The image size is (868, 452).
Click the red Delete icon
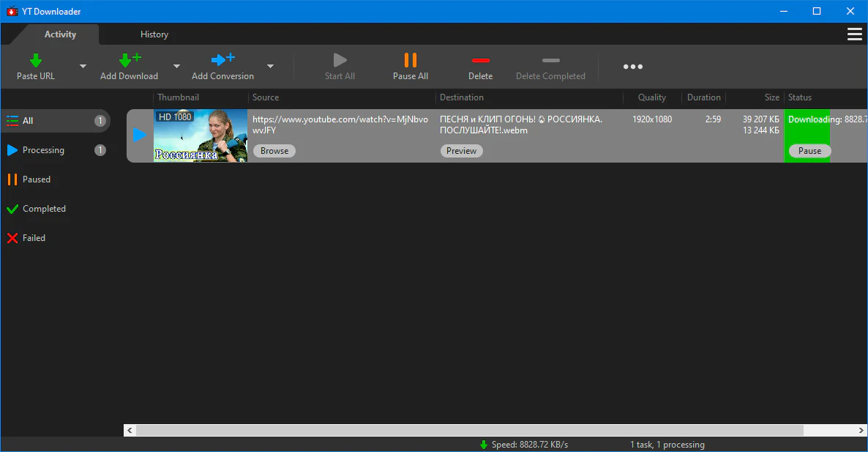(480, 60)
